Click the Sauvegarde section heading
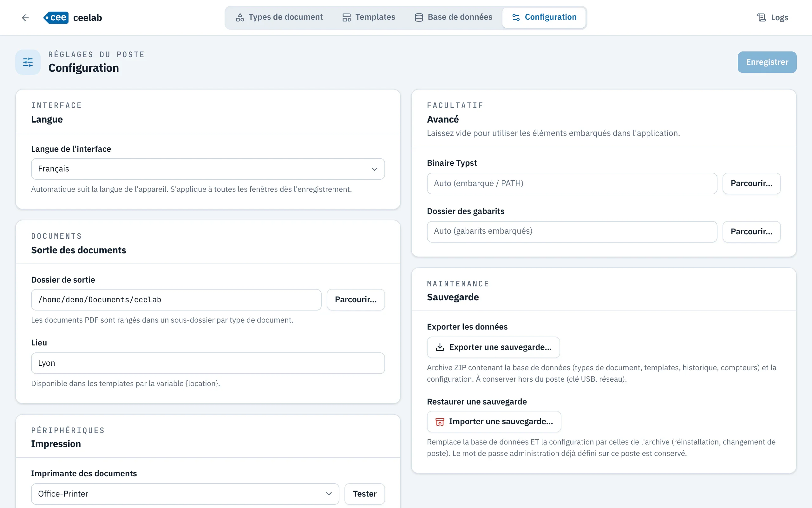This screenshot has width=812, height=508. click(453, 297)
